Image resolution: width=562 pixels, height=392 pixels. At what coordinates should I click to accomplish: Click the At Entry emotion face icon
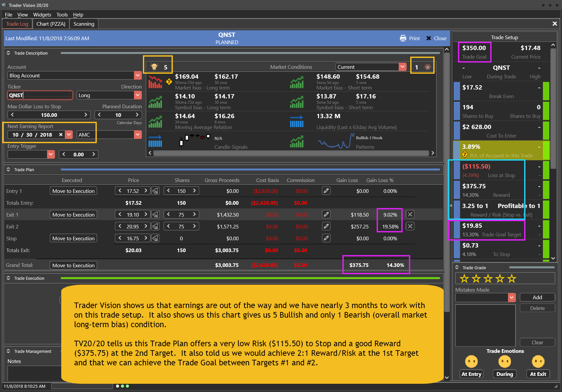click(x=471, y=361)
